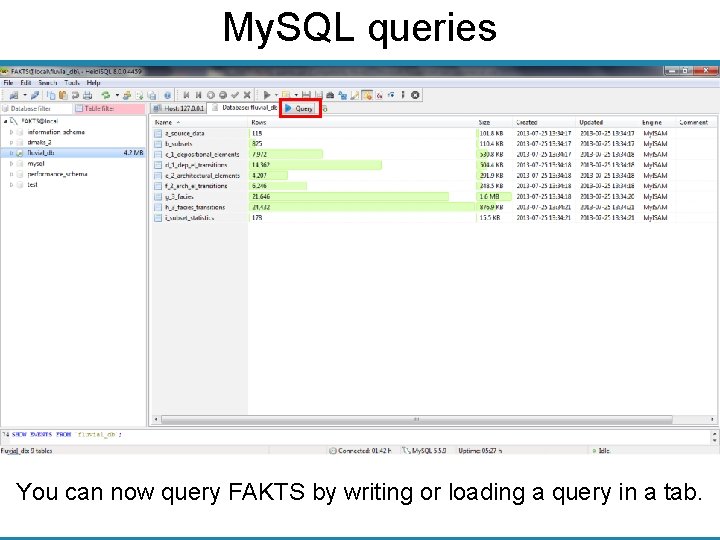
Task: Click the MySQL 5.5.0 status bar entry
Action: [x=424, y=451]
